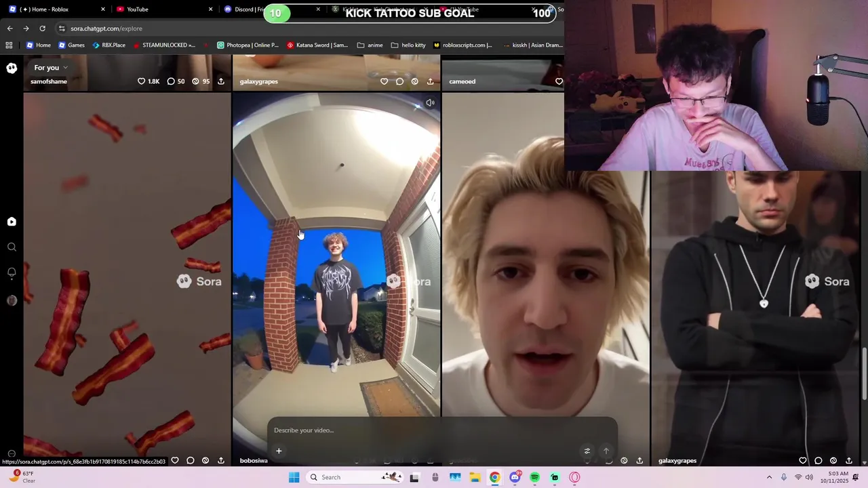Open the cameoed username link
This screenshot has height=488, width=868.
(x=462, y=81)
